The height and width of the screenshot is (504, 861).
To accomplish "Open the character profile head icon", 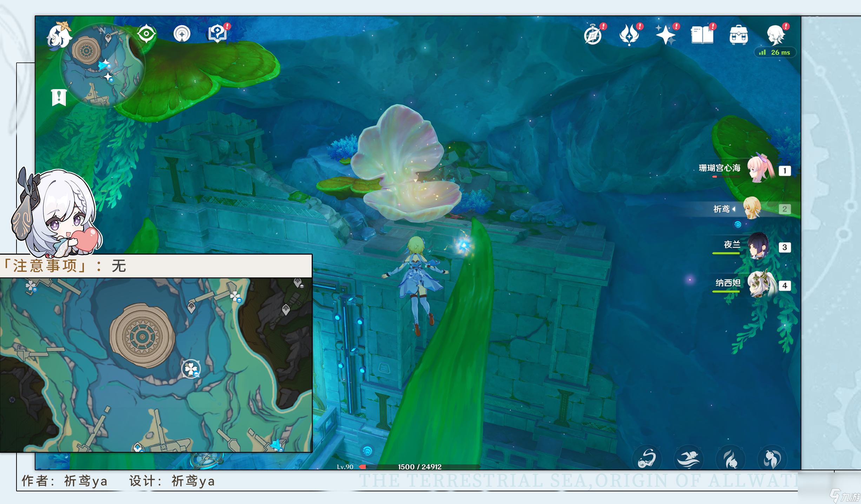I will (x=776, y=35).
